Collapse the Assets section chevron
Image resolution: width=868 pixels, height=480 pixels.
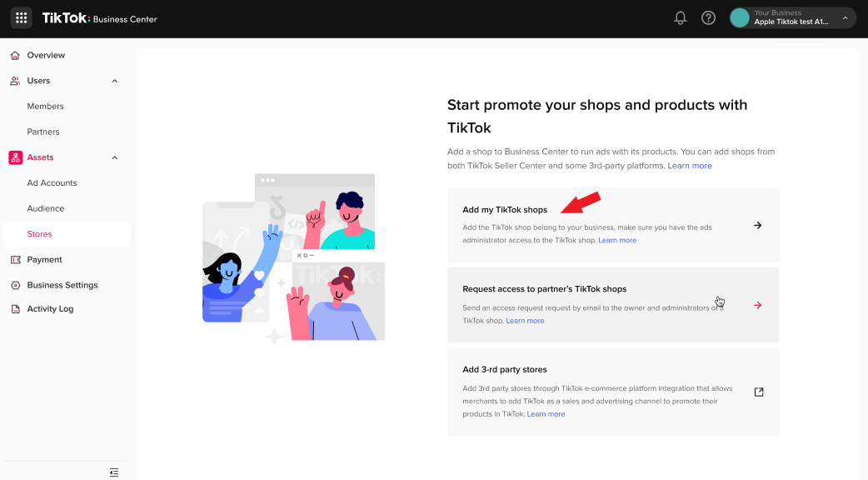[115, 157]
